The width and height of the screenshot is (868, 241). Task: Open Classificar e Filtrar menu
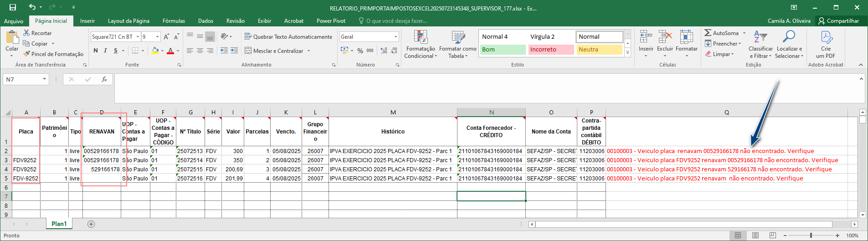(x=760, y=44)
